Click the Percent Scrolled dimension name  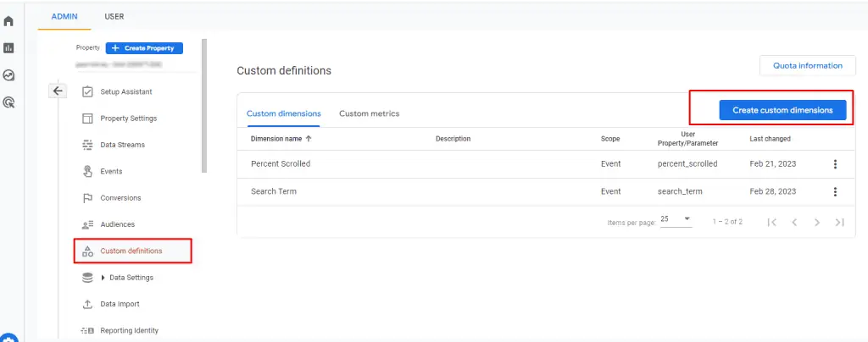280,164
